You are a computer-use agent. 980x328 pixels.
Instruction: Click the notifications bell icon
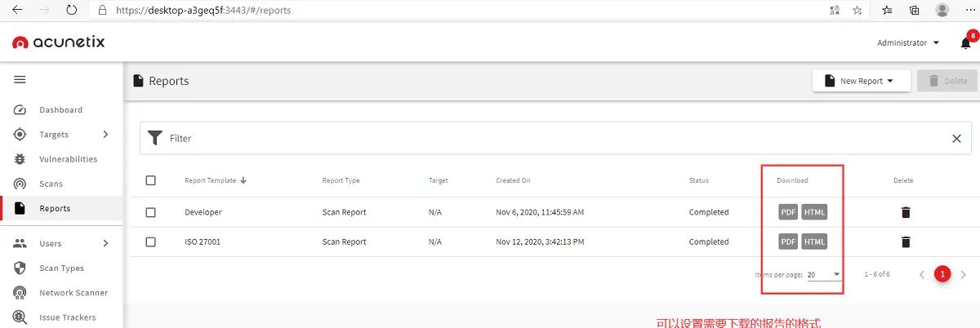(965, 43)
